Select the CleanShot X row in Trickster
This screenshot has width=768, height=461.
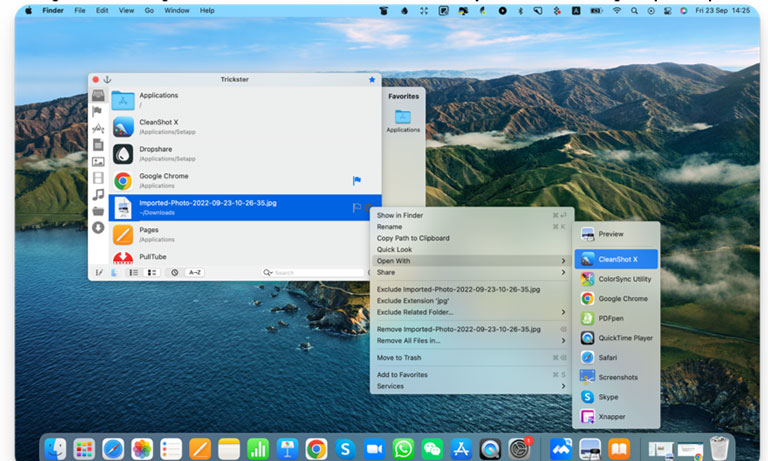point(245,127)
